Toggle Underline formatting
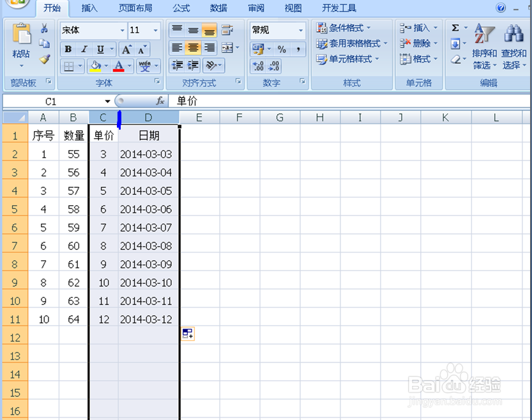Viewport: 532px width, 420px height. [100, 50]
